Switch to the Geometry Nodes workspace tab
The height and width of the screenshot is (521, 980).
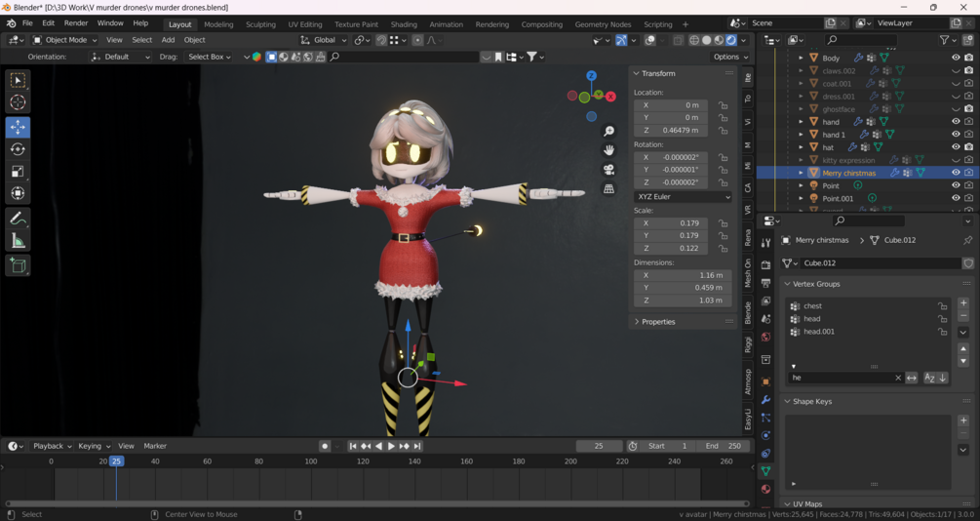(x=603, y=24)
